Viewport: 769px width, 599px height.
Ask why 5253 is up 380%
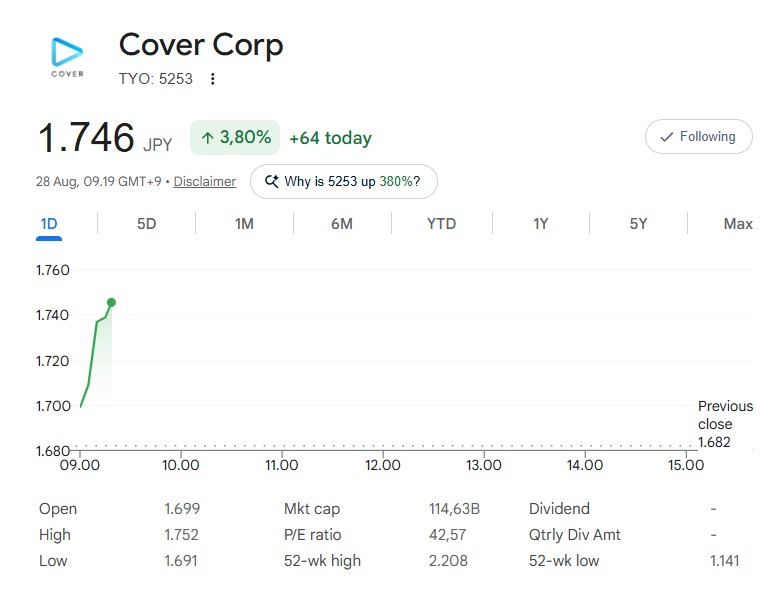coord(344,182)
